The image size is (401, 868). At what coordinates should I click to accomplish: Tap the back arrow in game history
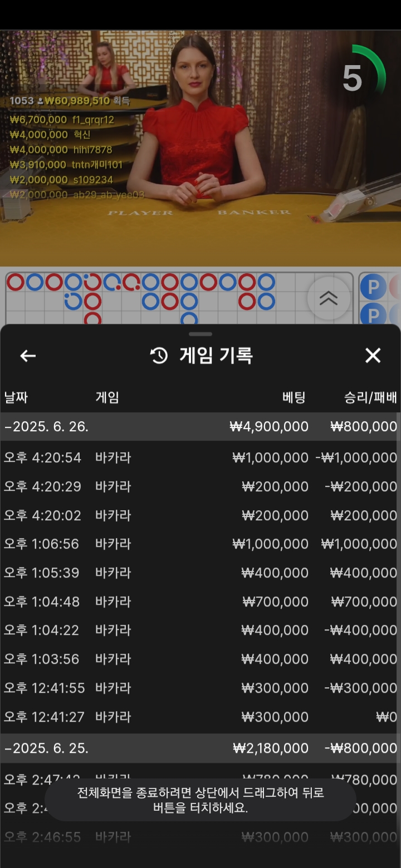click(x=28, y=356)
